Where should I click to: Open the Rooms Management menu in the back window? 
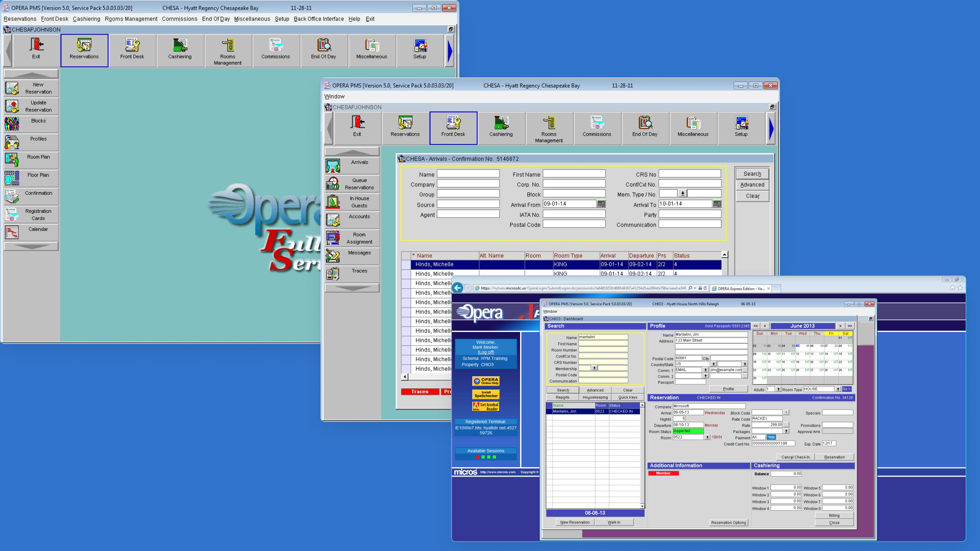coord(131,19)
